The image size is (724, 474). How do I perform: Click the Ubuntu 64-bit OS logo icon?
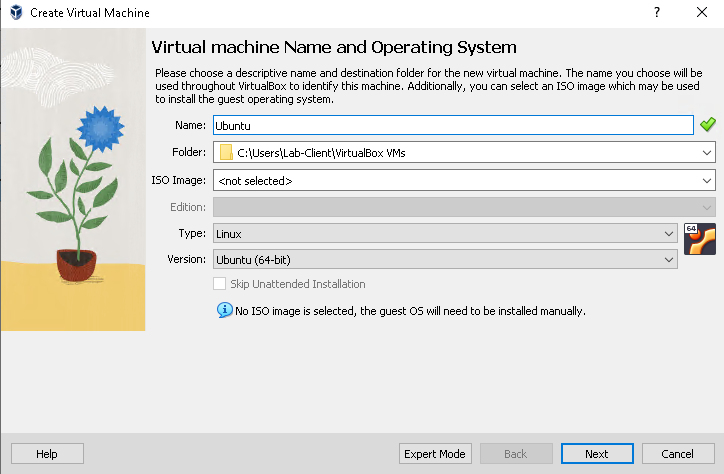(700, 239)
